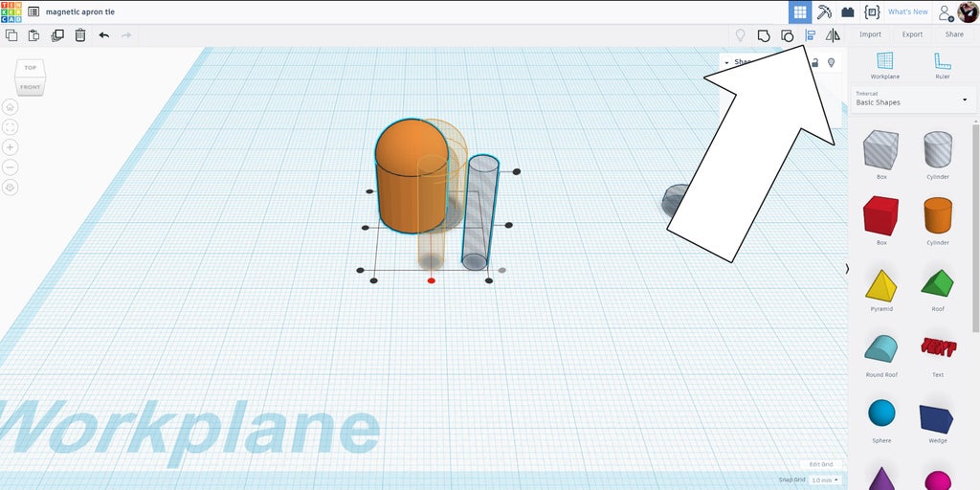980x490 pixels.
Task: Pick the striped Box hole shape
Action: coord(881,150)
